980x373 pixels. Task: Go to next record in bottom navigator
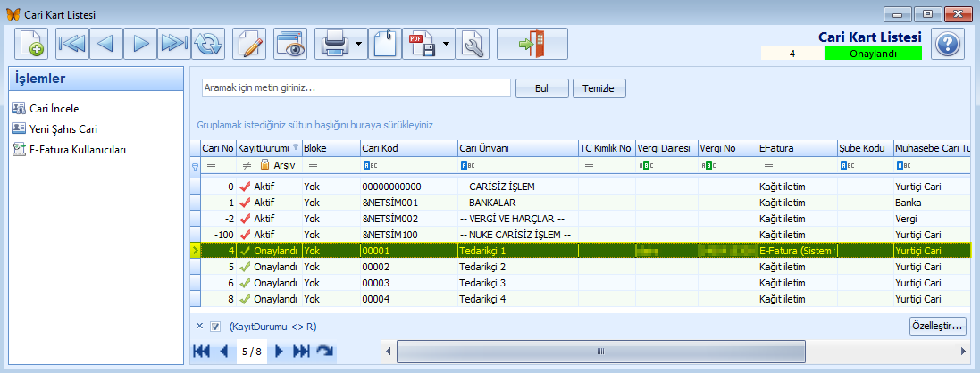(280, 352)
